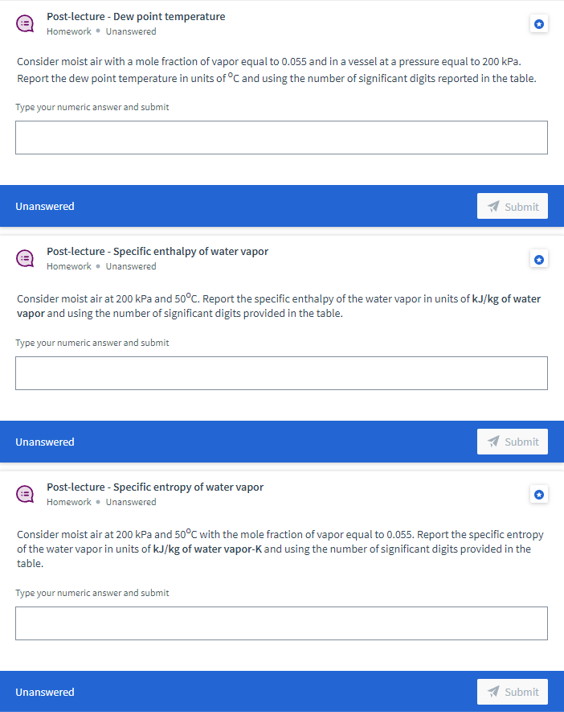
Task: Click the Specific entropy question chat icon
Action: (x=25, y=494)
